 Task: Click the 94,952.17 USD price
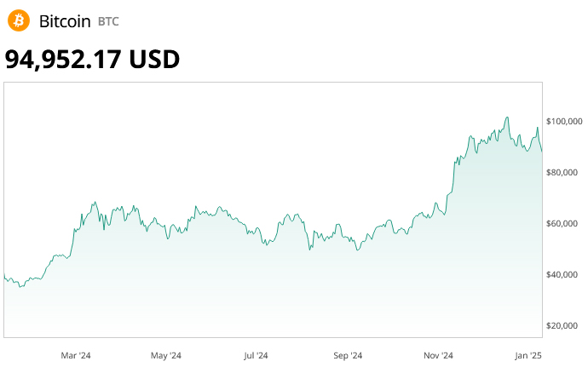(92, 59)
